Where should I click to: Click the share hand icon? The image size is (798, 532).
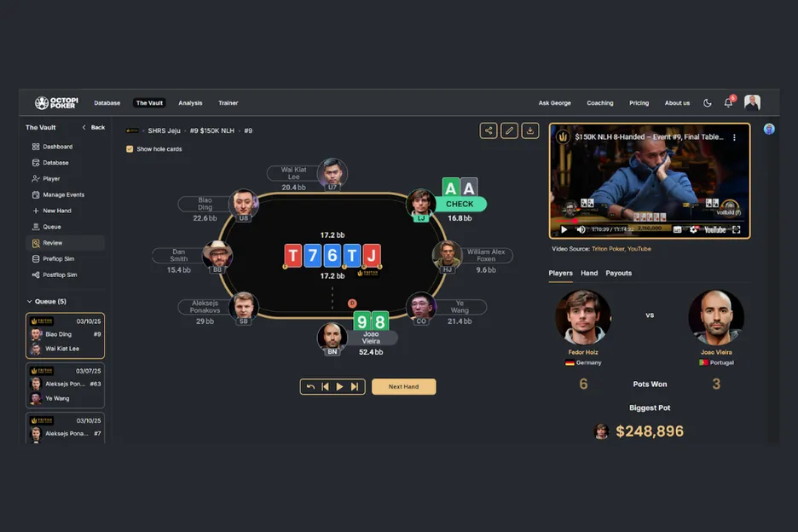[488, 130]
